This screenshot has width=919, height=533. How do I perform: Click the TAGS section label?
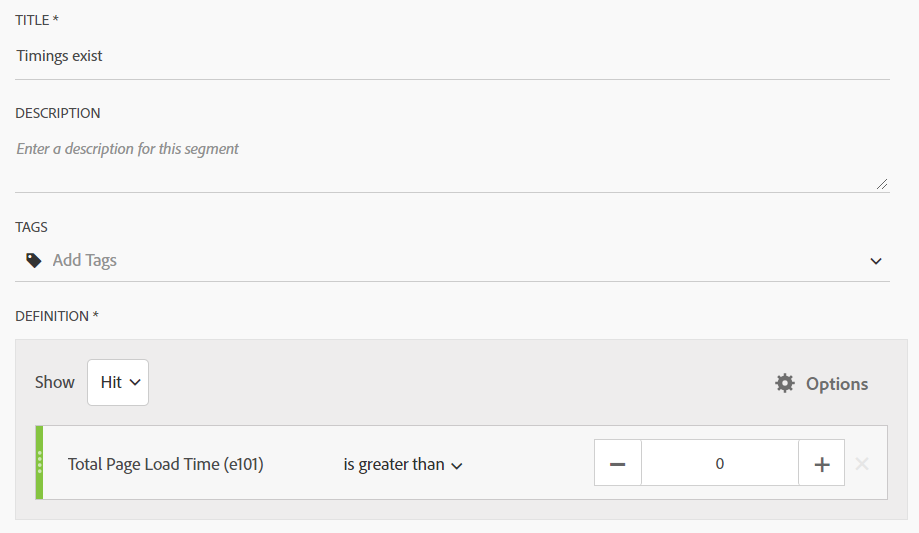[x=32, y=227]
